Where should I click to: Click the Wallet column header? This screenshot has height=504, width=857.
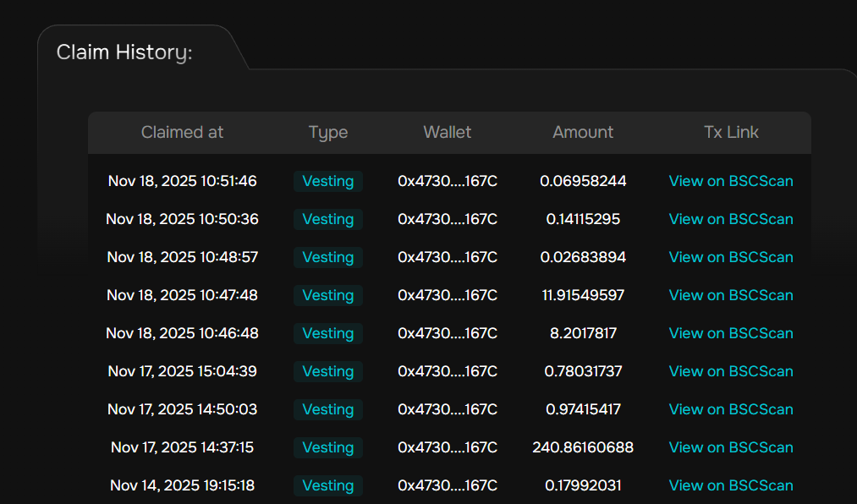448,132
